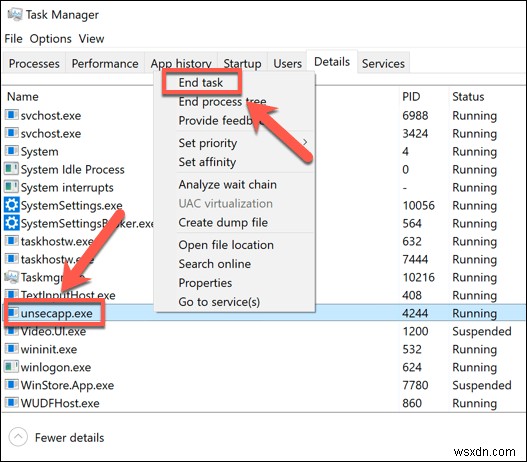The height and width of the screenshot is (462, 527).
Task: Click the icon beside svchost.exe PID 3424
Action: (x=11, y=133)
